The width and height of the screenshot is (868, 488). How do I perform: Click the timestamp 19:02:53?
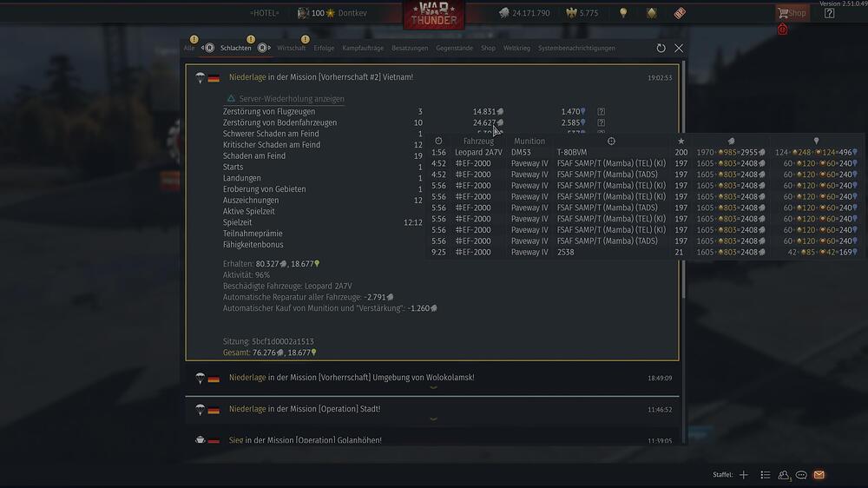(660, 78)
